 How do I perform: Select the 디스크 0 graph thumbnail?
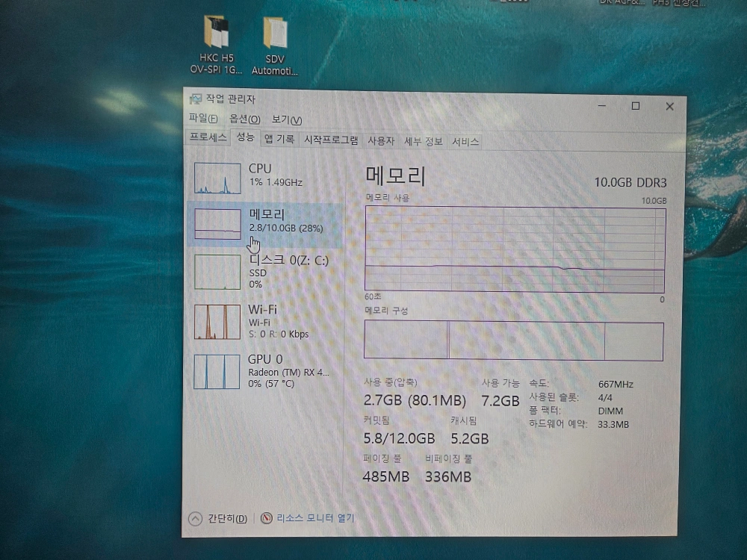tap(217, 272)
